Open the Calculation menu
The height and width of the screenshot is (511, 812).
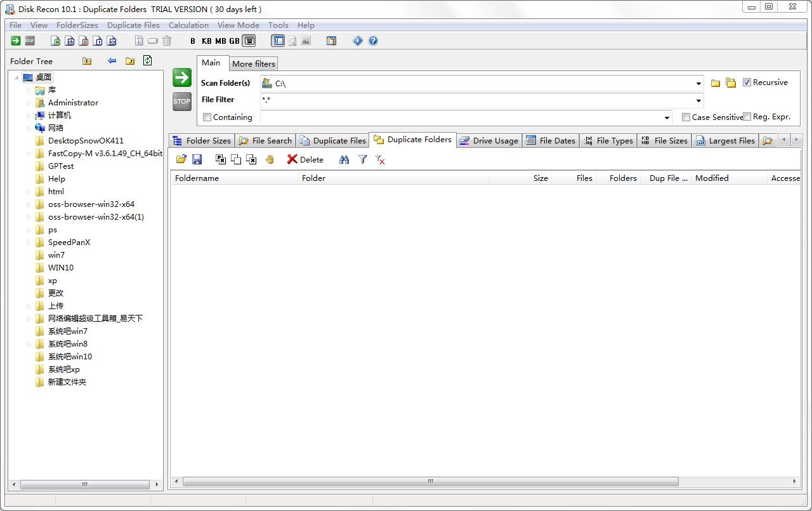pos(188,25)
